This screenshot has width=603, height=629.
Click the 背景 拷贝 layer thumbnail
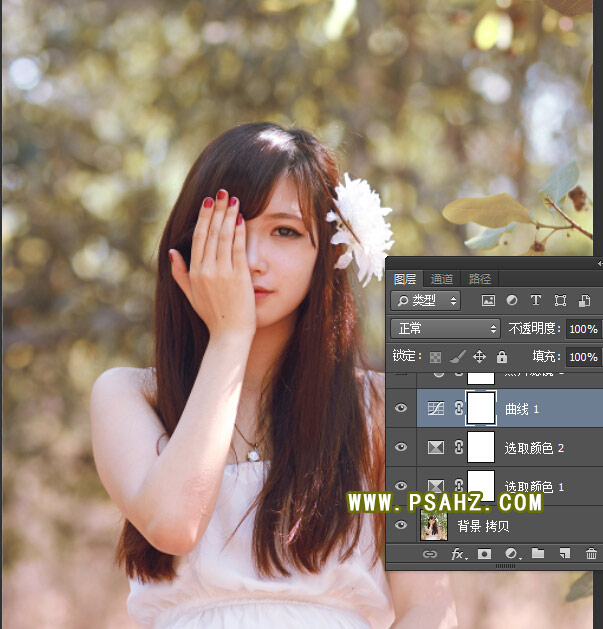434,525
